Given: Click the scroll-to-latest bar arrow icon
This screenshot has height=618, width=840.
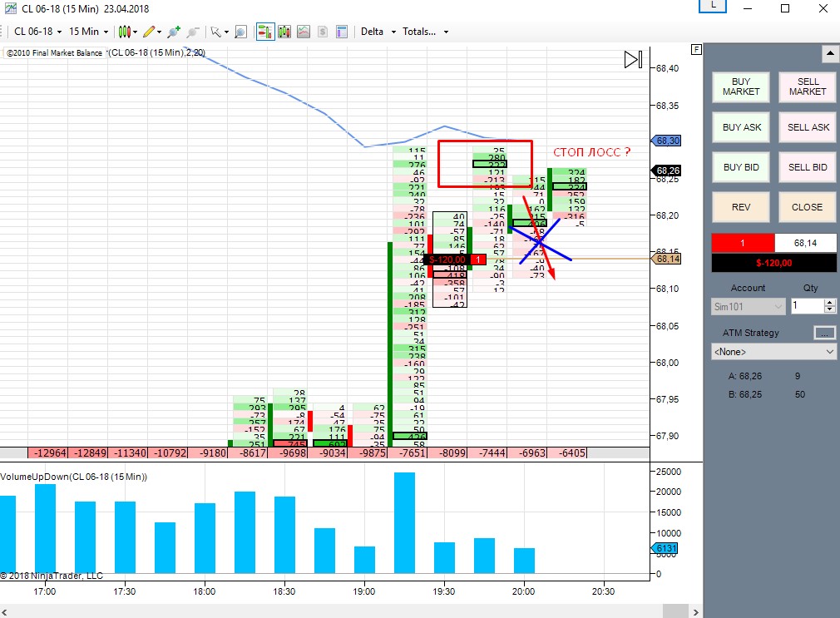Looking at the screenshot, I should [633, 60].
